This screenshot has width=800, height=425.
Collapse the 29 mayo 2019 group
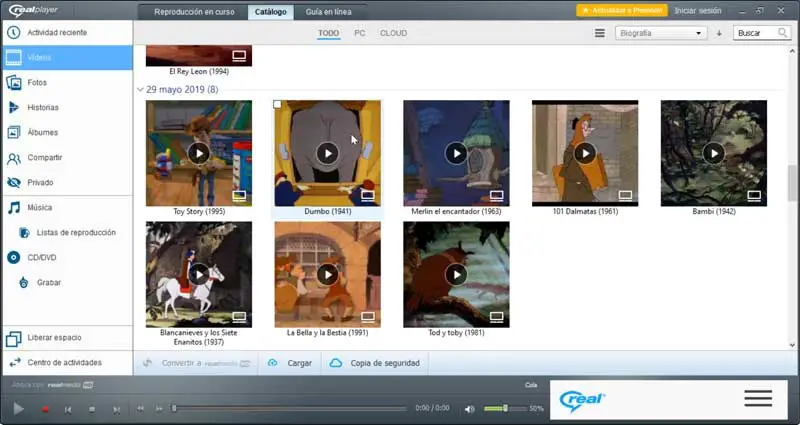[x=140, y=90]
